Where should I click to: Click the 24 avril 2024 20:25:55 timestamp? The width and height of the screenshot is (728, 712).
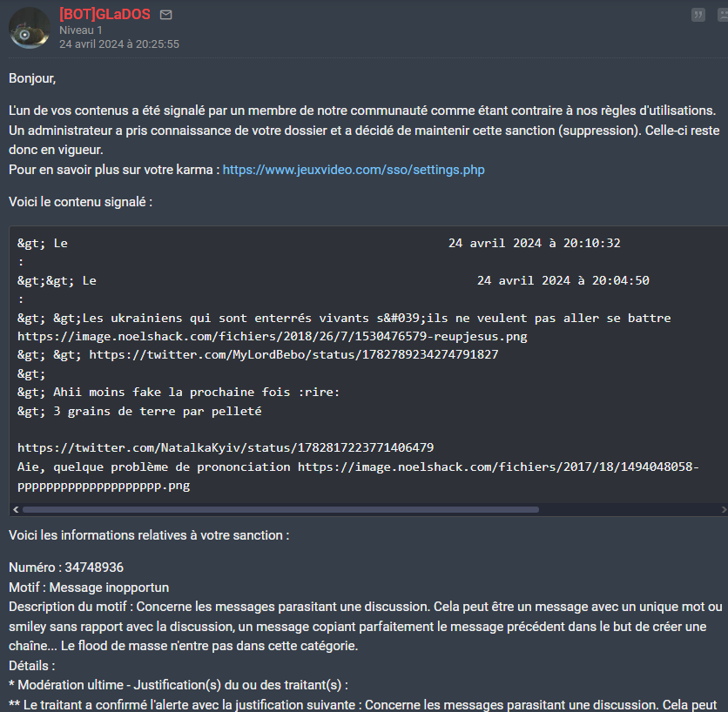coord(119,44)
